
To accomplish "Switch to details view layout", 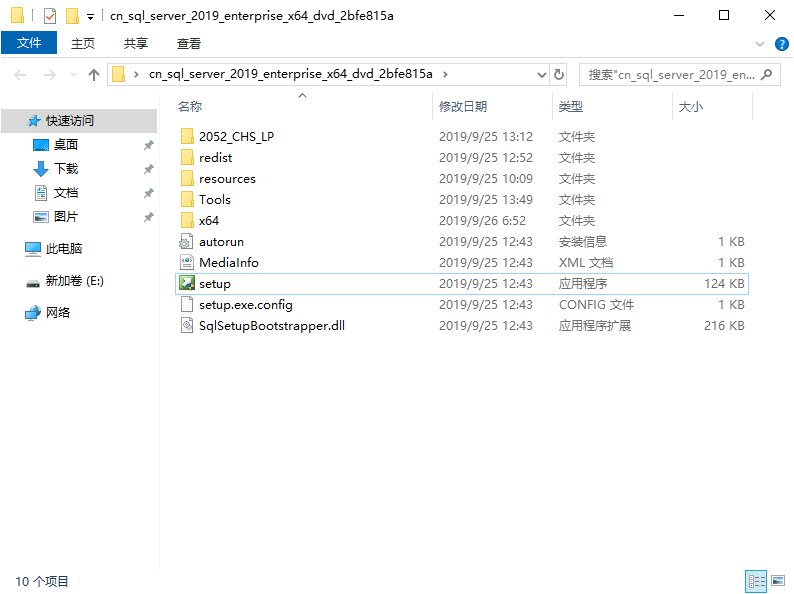I will coord(756,581).
